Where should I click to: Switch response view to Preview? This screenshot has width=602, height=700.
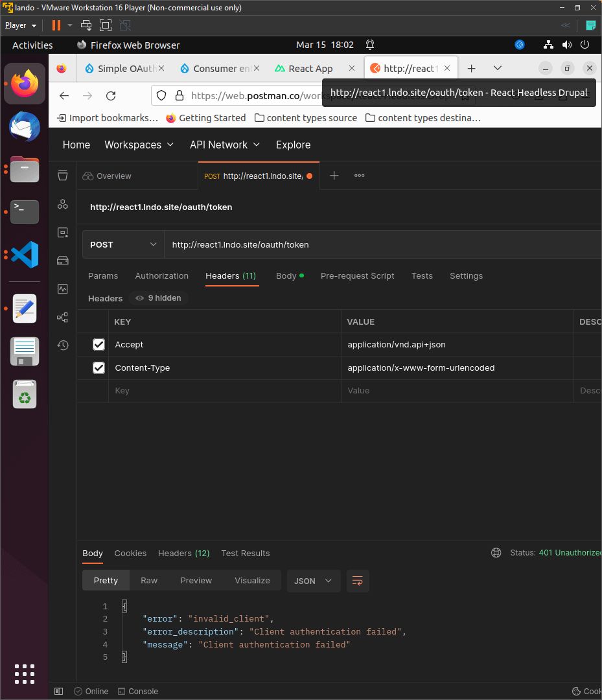point(196,581)
